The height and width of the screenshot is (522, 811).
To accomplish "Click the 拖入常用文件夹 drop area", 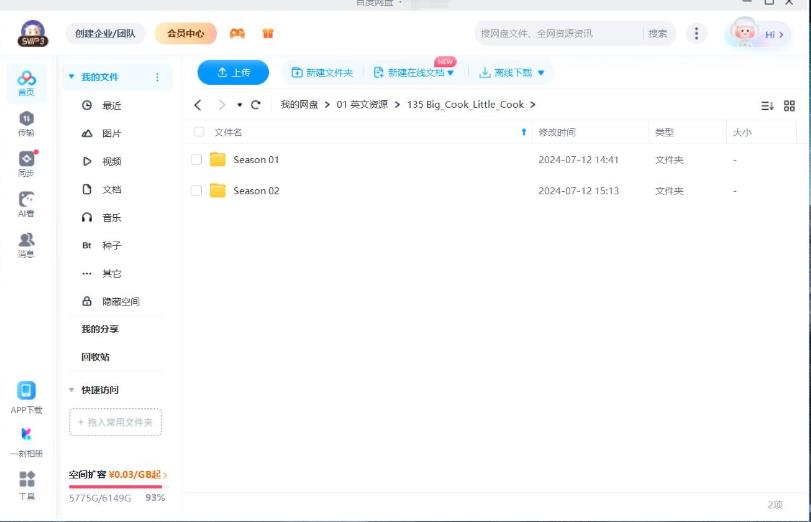I will click(x=115, y=422).
